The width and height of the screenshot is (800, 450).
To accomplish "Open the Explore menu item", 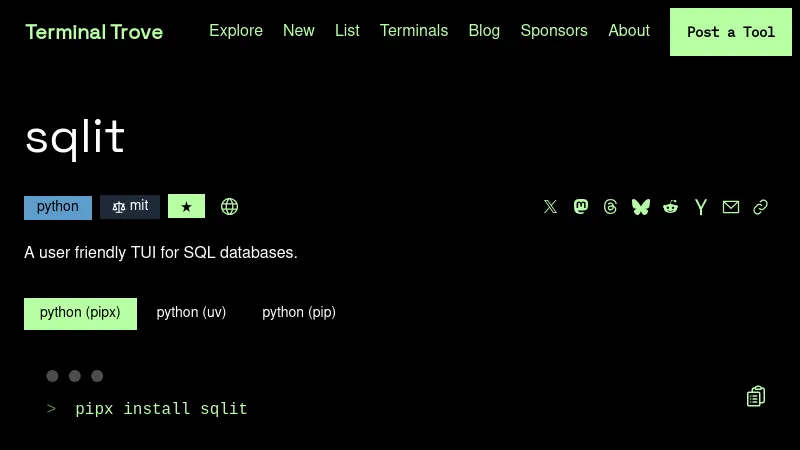I will point(236,31).
